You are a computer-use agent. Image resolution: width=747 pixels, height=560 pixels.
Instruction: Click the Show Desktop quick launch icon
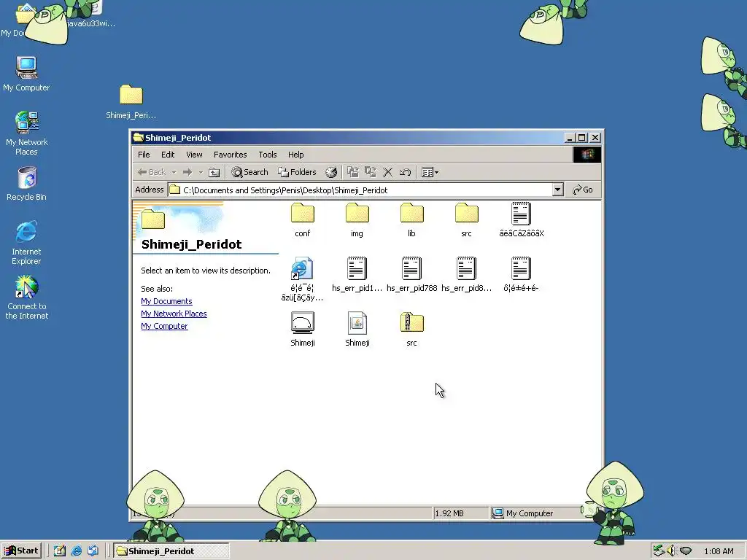[60, 551]
